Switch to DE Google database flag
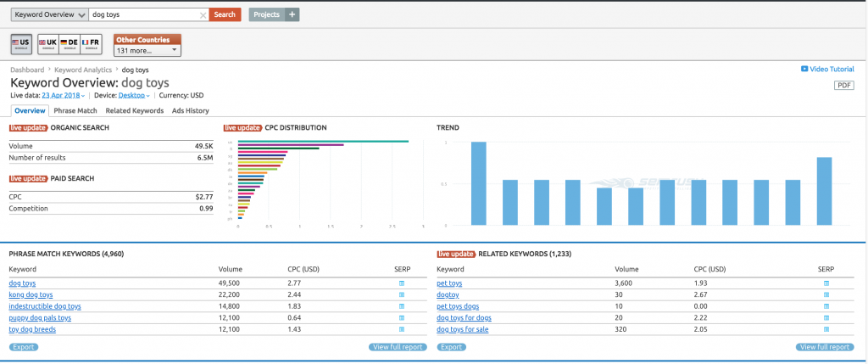The image size is (868, 364). click(70, 44)
